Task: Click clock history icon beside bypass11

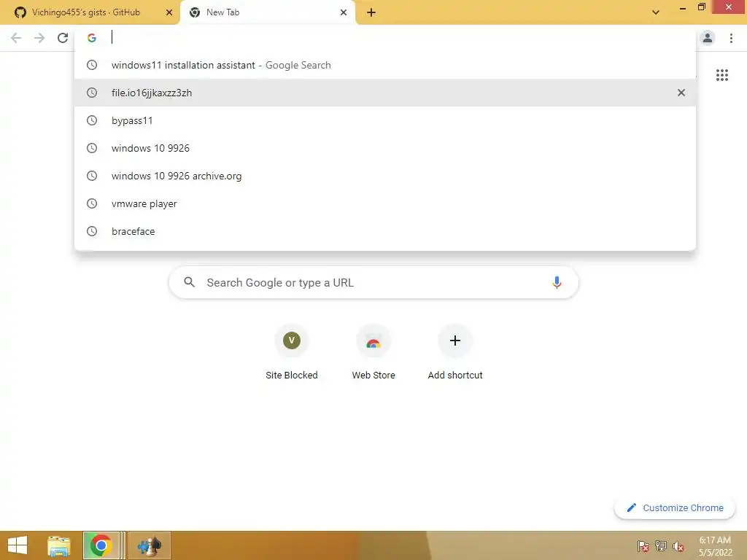Action: click(92, 120)
